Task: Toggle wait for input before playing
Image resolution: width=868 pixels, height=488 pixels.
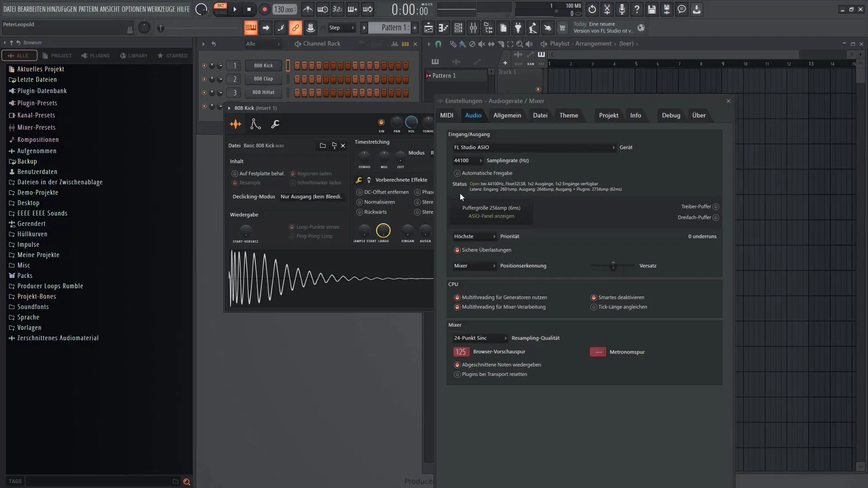Action: tap(323, 9)
